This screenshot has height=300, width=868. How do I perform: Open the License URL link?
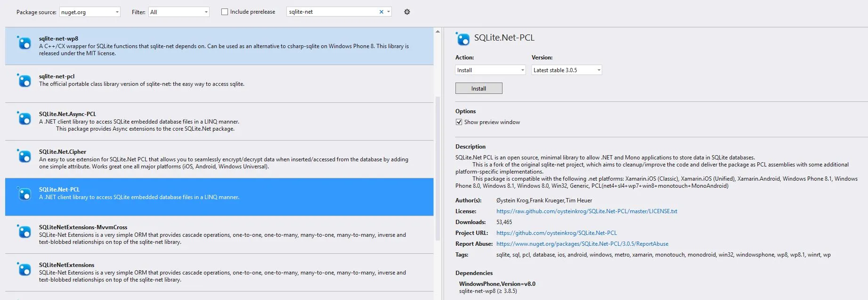(x=587, y=211)
